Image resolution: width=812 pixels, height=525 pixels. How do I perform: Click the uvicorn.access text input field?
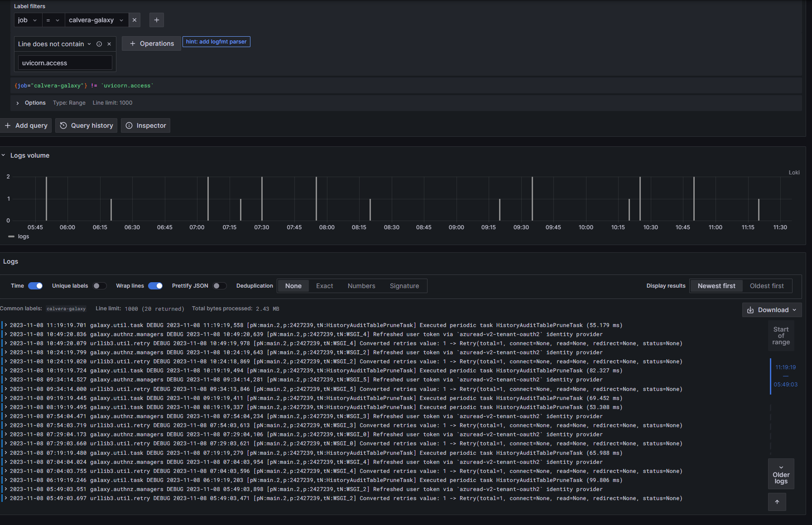(x=65, y=63)
